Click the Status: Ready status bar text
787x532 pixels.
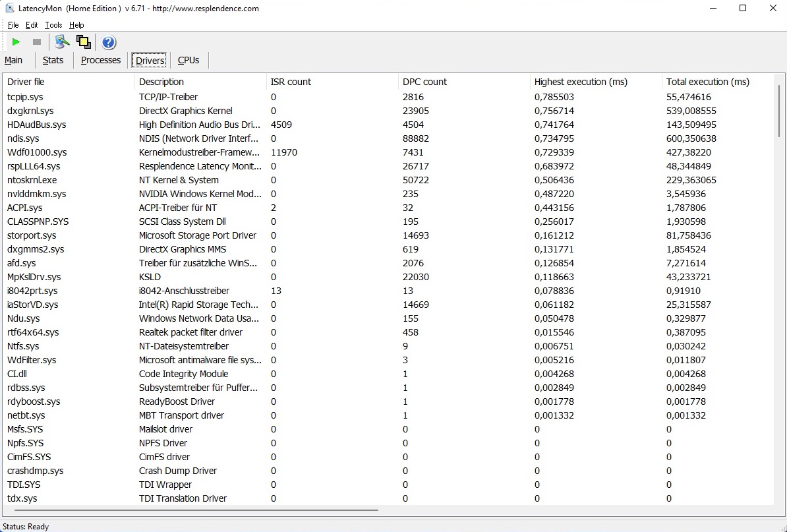26,527
